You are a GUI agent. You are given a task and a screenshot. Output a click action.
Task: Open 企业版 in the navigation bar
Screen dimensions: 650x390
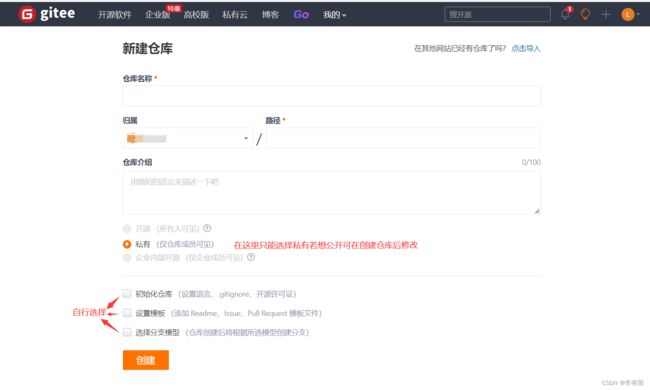pos(158,15)
